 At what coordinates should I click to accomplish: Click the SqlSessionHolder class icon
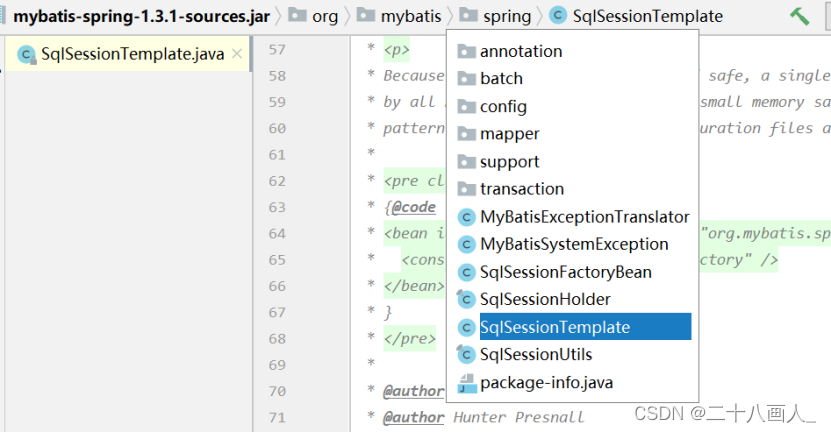tap(466, 299)
